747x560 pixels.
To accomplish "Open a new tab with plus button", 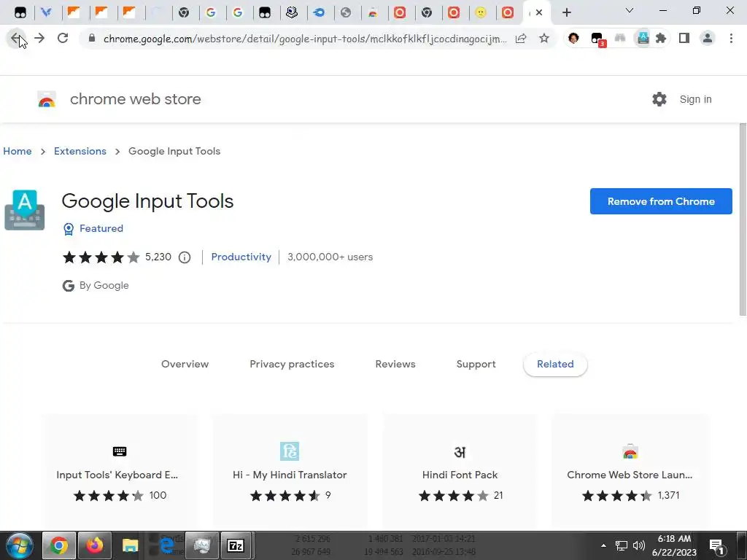I will pos(566,12).
